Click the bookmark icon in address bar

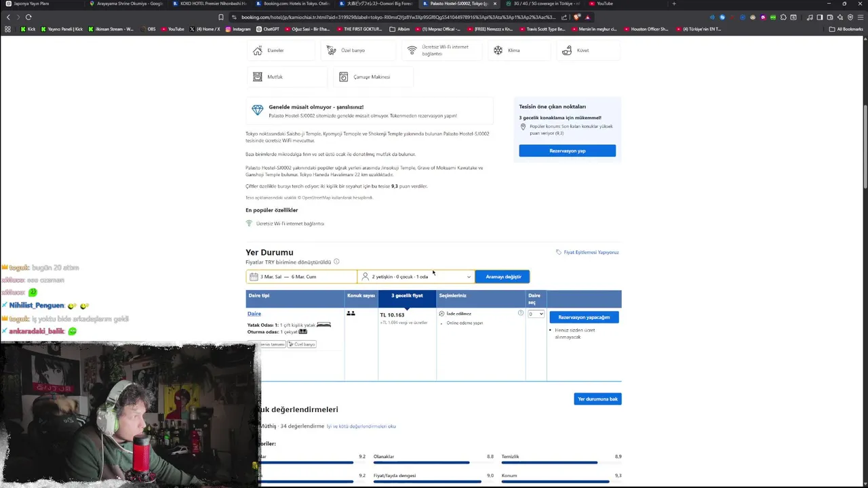[x=221, y=17]
